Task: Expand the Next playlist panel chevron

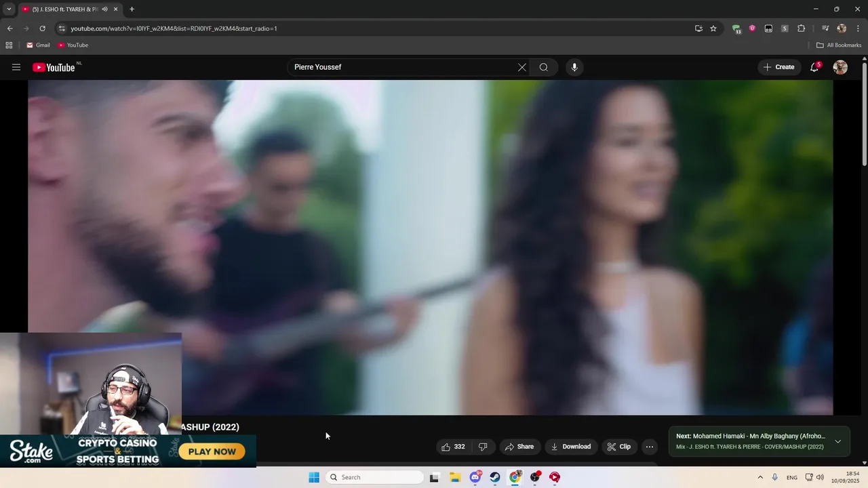Action: (x=837, y=441)
